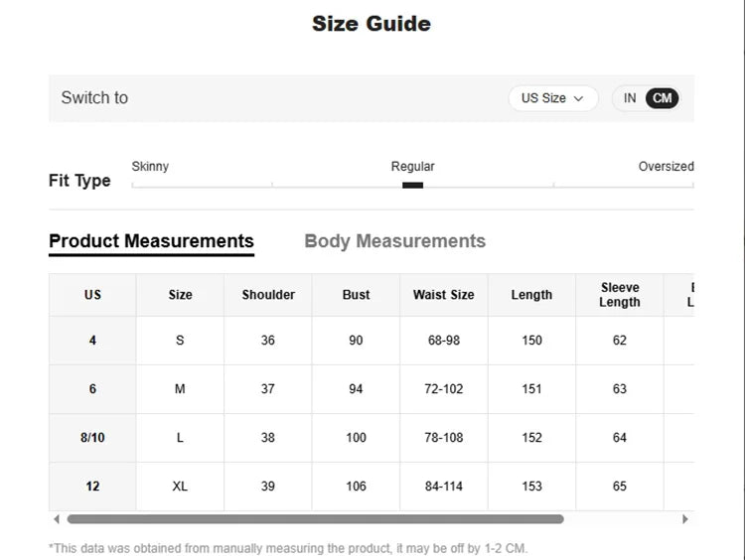The width and height of the screenshot is (745, 560).
Task: Click the manual measurement disclaimer note
Action: [x=288, y=549]
